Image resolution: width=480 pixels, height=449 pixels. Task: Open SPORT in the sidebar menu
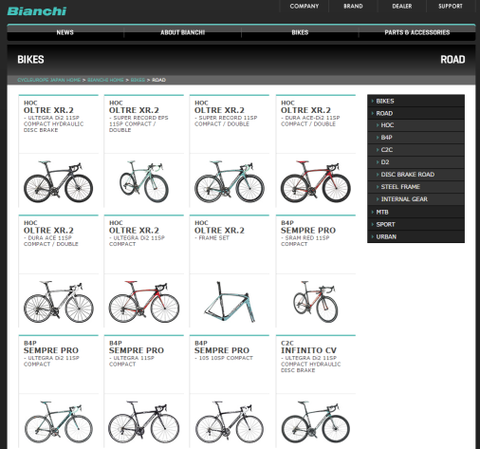tap(416, 224)
